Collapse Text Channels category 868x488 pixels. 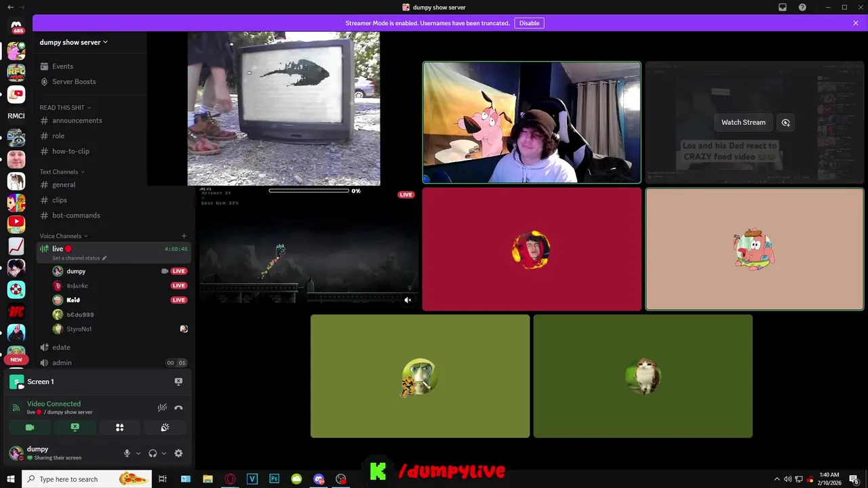(62, 172)
